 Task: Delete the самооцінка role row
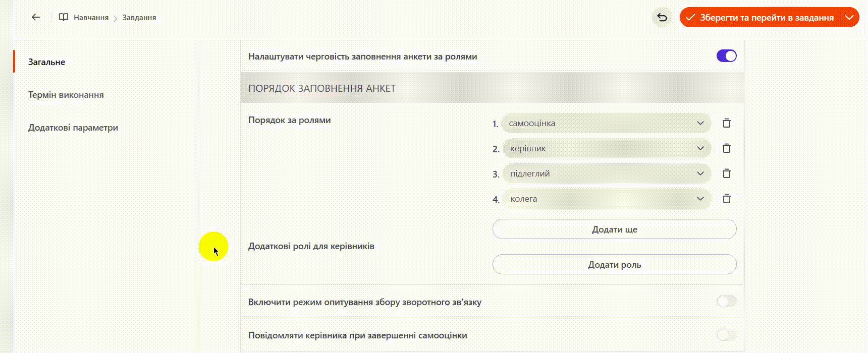[727, 123]
